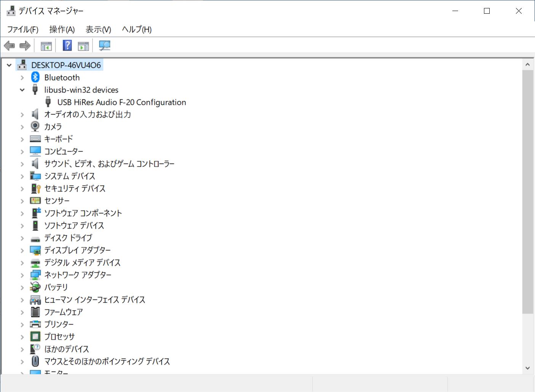The width and height of the screenshot is (535, 392).
Task: Collapse the DESKTOP-46VU4O6 root node
Action: click(9, 65)
